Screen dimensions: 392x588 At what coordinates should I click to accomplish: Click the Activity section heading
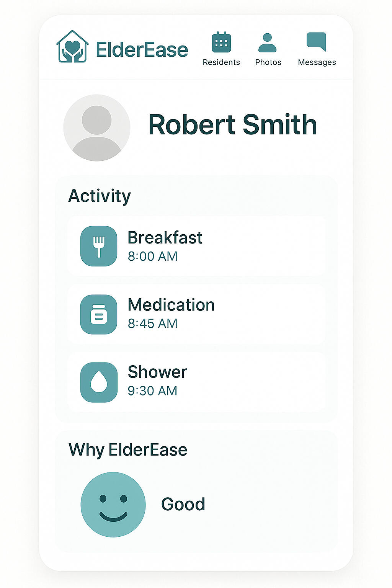click(x=100, y=196)
